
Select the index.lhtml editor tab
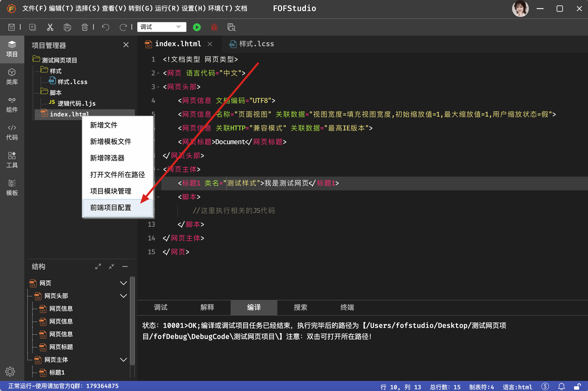178,44
